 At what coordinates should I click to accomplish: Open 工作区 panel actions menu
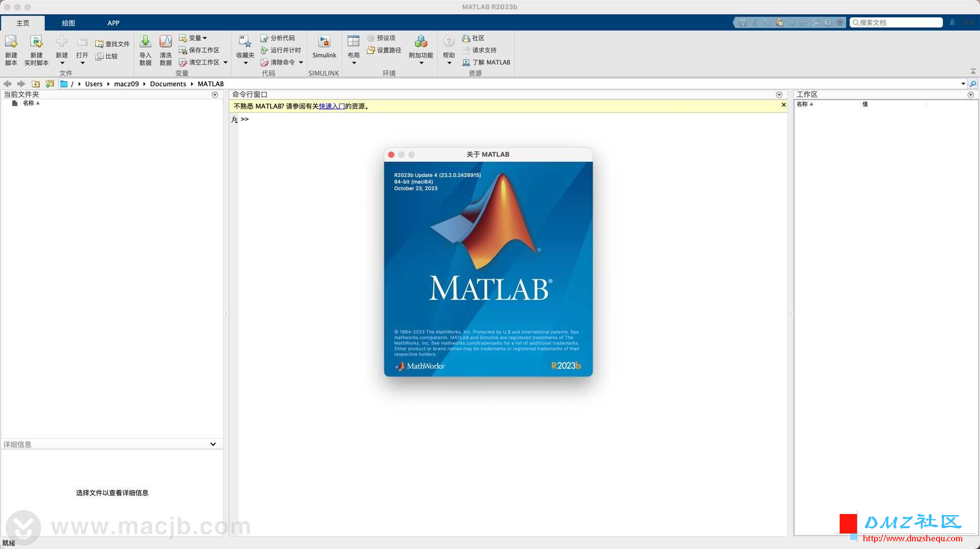point(971,95)
